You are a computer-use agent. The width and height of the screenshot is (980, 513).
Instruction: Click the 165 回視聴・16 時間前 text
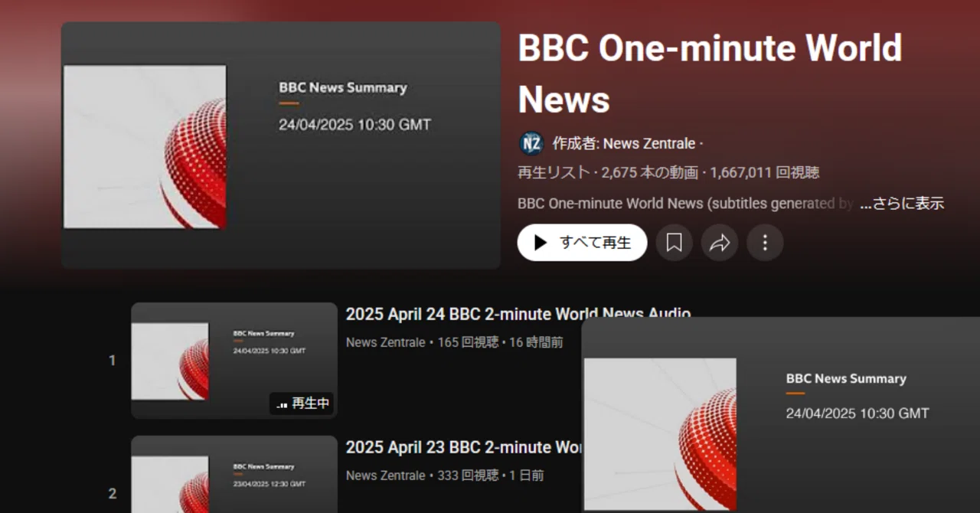click(501, 342)
